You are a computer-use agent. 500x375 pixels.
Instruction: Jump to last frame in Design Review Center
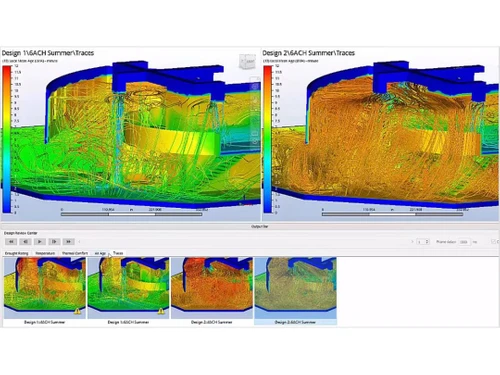click(69, 241)
